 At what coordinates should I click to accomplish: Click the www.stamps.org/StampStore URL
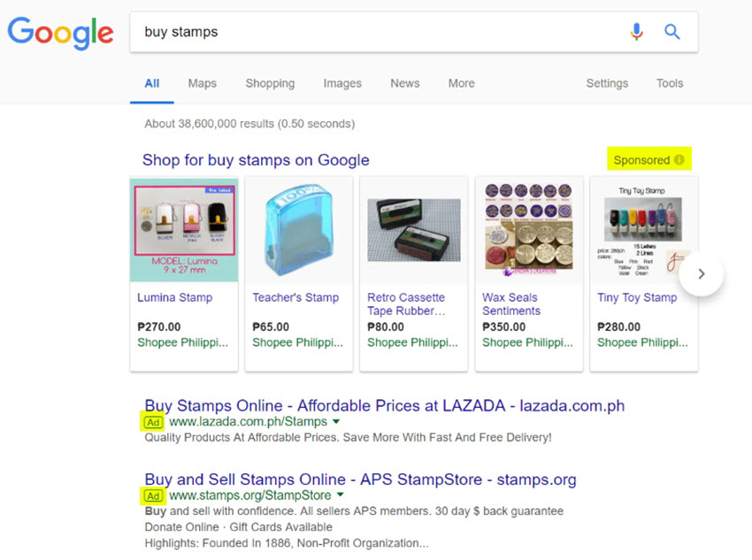click(x=249, y=495)
